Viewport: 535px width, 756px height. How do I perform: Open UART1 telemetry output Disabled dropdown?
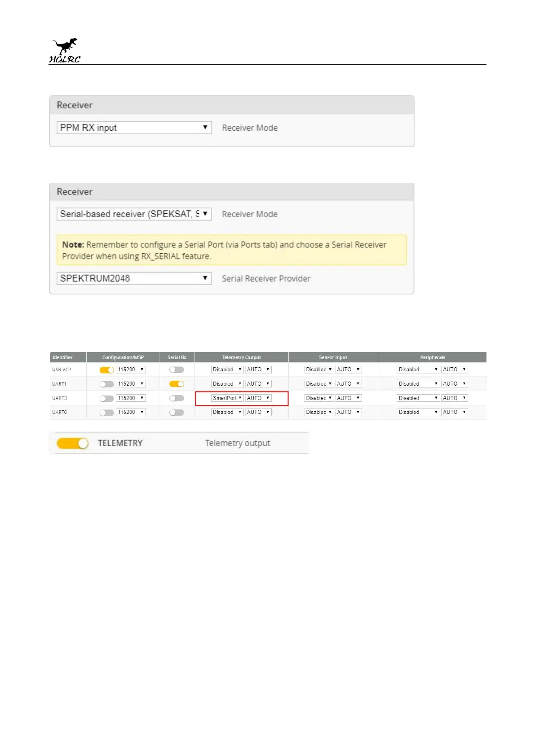coord(227,384)
